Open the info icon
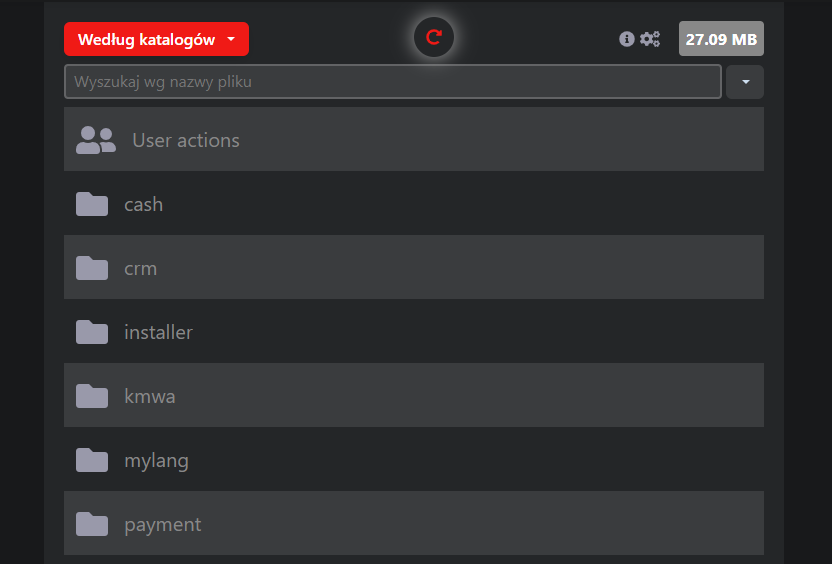Viewport: 832px width, 564px height. coord(627,39)
